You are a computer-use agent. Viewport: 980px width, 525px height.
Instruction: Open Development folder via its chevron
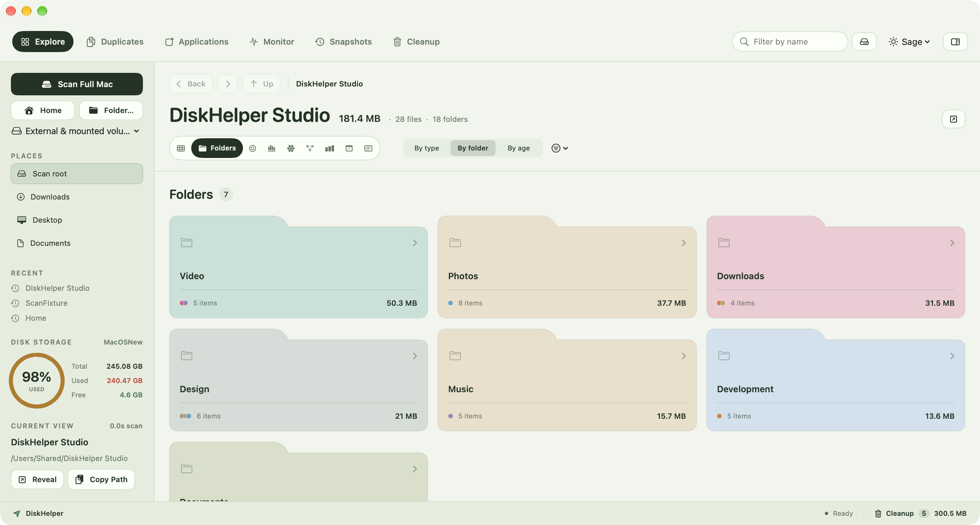click(952, 355)
